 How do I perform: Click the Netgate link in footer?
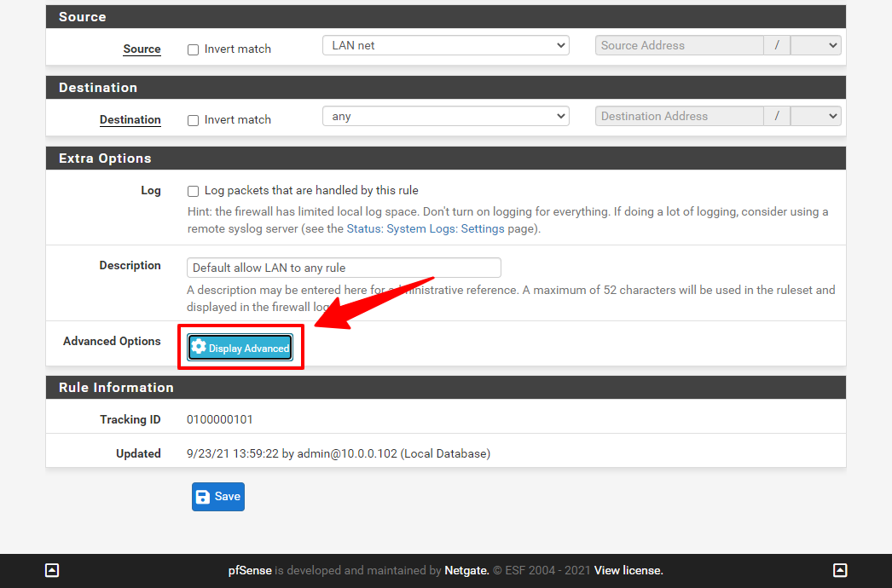(x=466, y=570)
